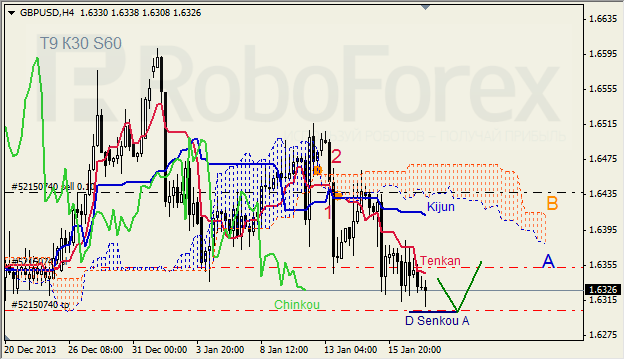Click the orange letter B marker
Image resolution: width=625 pixels, height=360 pixels.
click(552, 203)
